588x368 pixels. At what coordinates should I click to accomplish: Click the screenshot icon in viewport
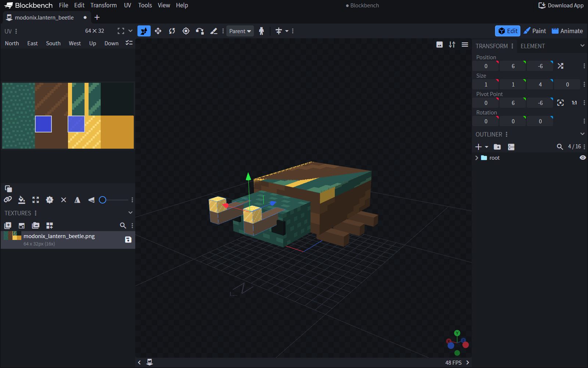[440, 45]
